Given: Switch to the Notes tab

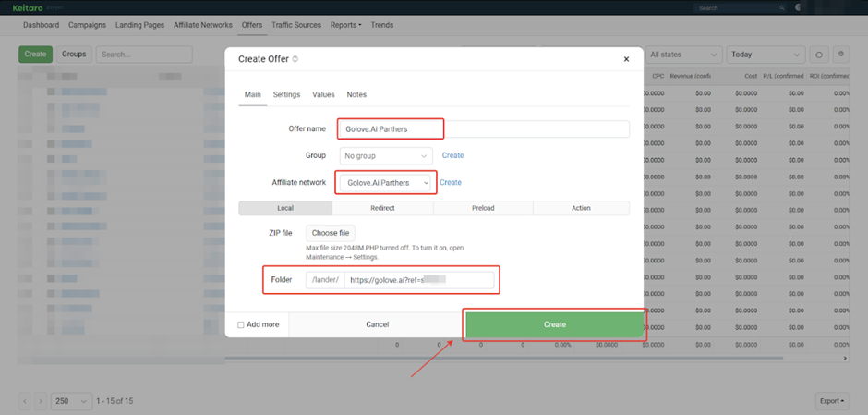Looking at the screenshot, I should 356,95.
